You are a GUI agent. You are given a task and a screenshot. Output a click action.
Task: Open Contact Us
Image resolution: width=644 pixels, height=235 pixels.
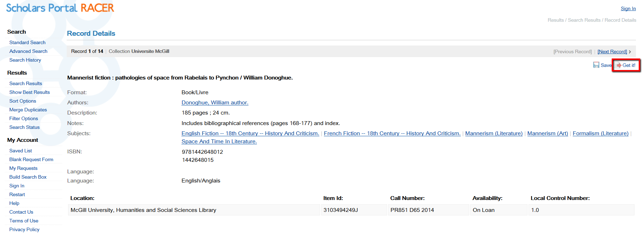point(21,212)
